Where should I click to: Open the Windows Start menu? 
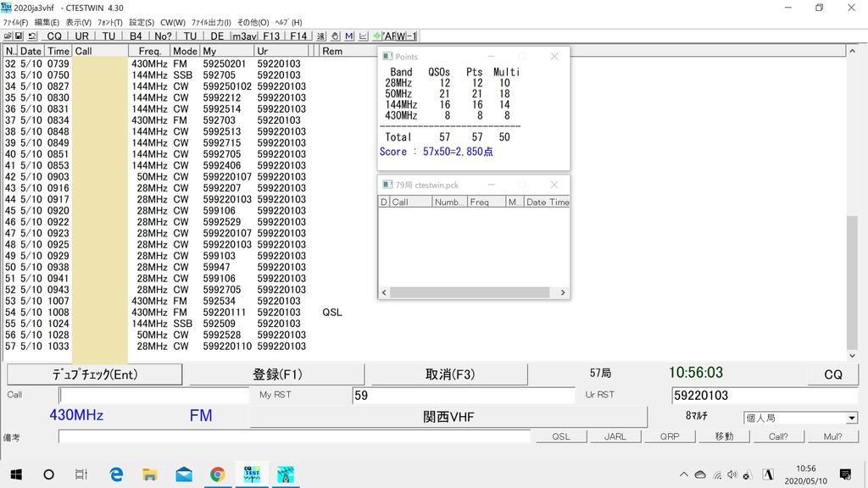click(x=16, y=474)
